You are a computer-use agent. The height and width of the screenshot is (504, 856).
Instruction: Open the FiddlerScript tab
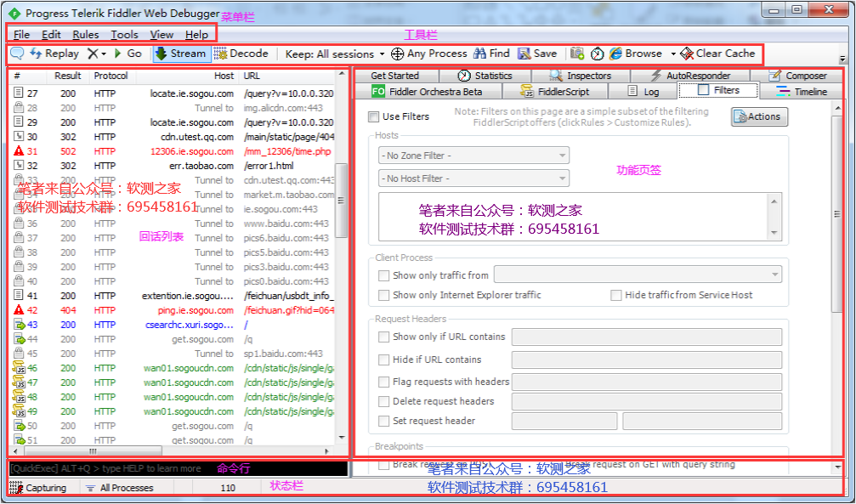tap(554, 91)
